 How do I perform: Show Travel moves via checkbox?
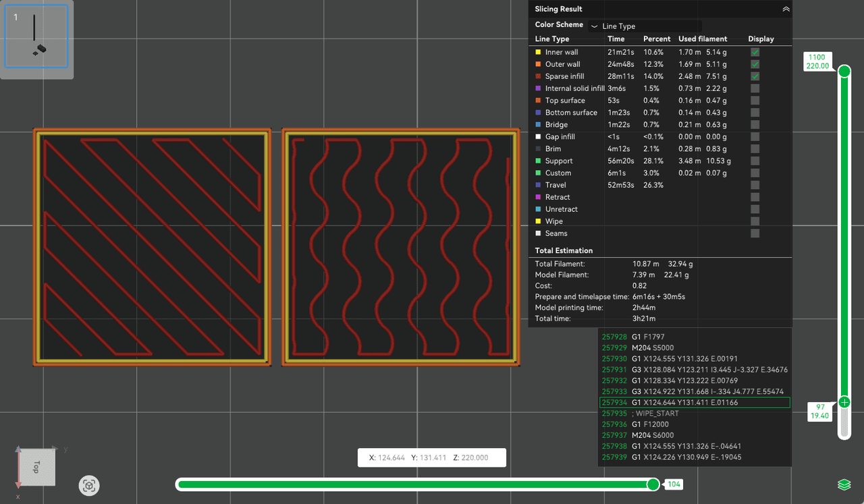pyautogui.click(x=755, y=185)
